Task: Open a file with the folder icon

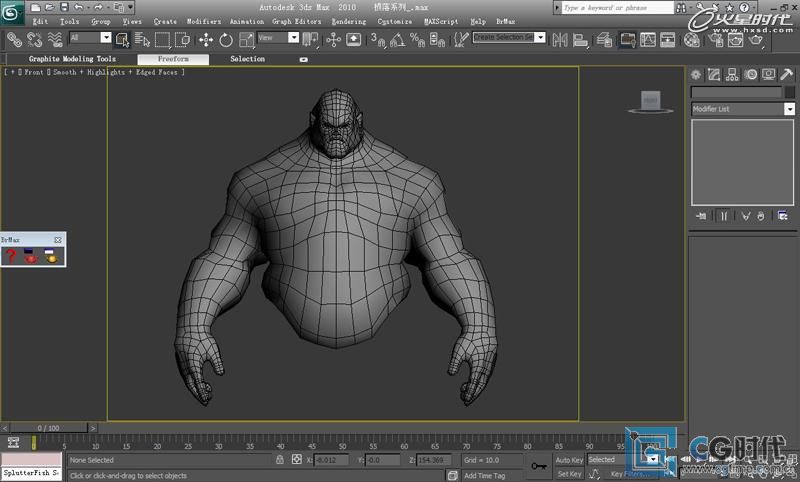Action: [49, 7]
